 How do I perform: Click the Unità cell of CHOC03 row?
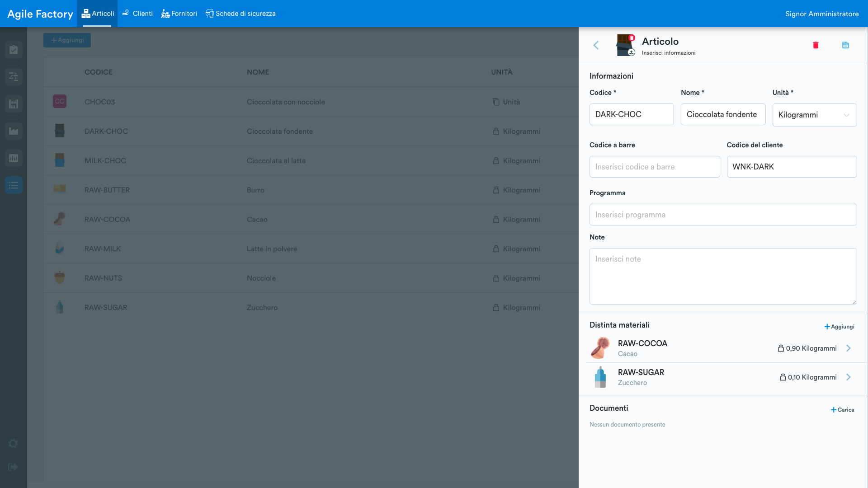(506, 102)
